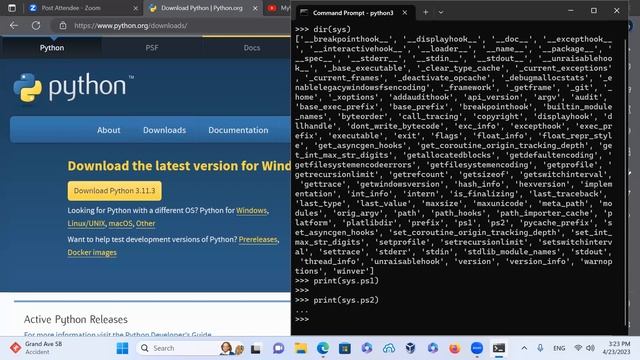The image size is (640, 360).
Task: Open volume speaker tray icon
Action: 590,348
